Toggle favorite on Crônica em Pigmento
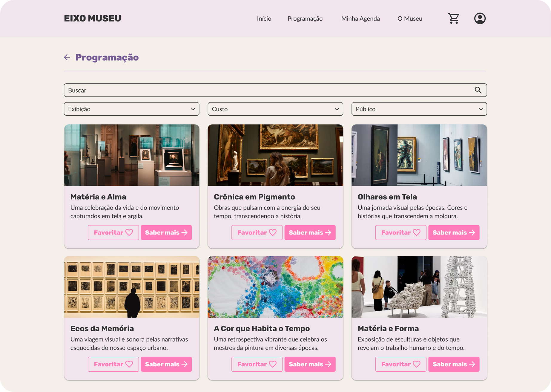 click(x=257, y=232)
